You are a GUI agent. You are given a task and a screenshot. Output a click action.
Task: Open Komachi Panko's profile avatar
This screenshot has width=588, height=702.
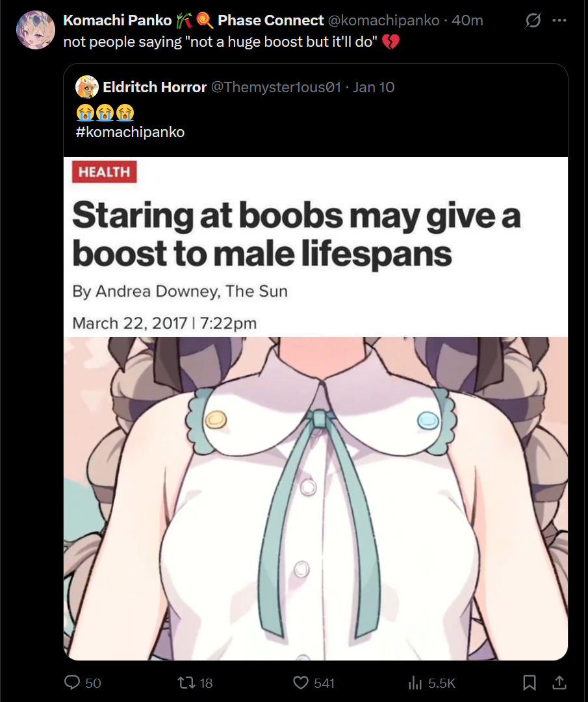(35, 30)
